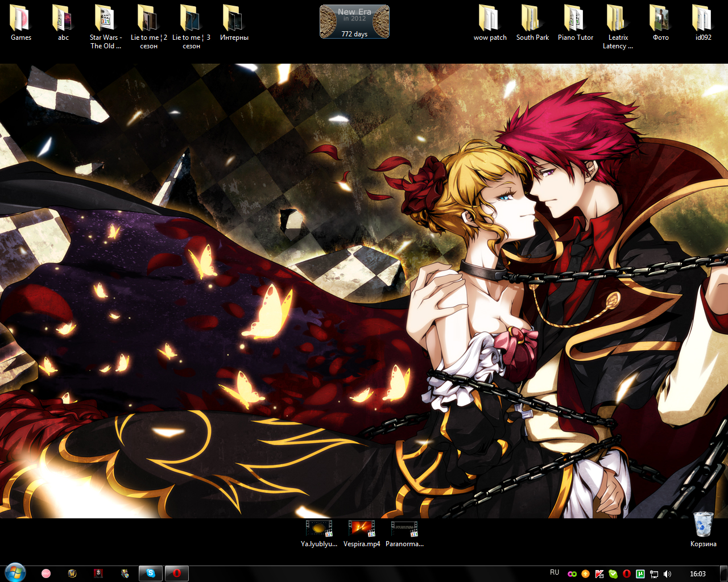This screenshot has width=728, height=582.
Task: Open Kaspersky from the system tray
Action: pos(599,574)
